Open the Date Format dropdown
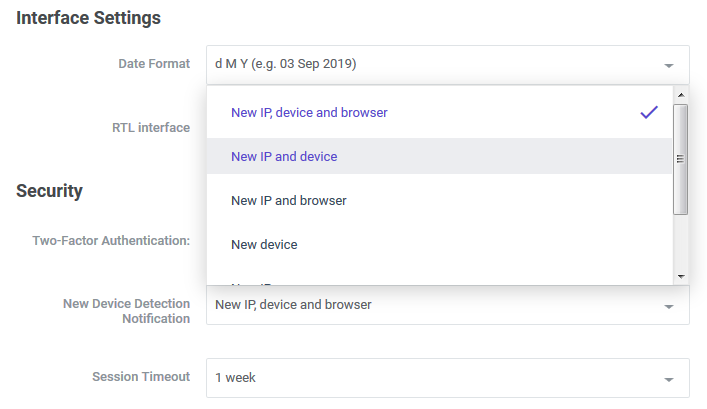707x409 pixels. 448,64
